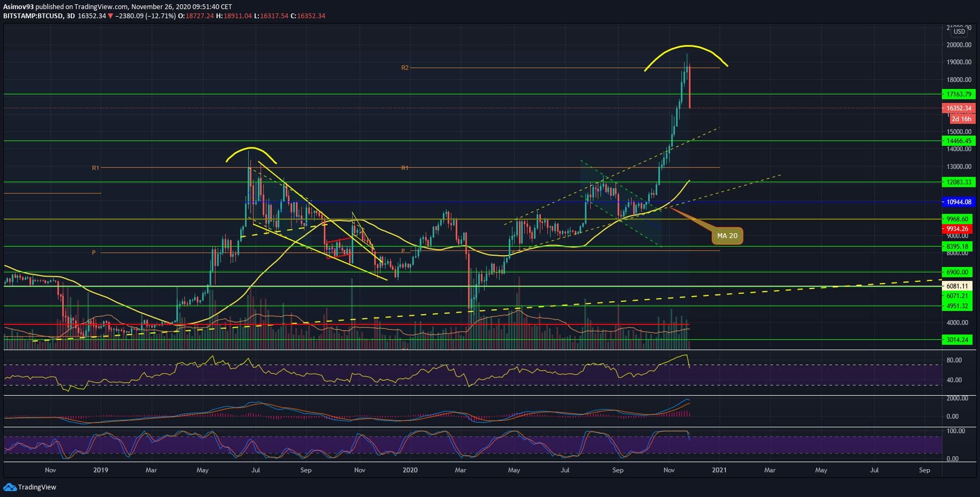Viewport: 980px width, 497px height.
Task: Click the 2019 label on time axis
Action: pos(100,470)
